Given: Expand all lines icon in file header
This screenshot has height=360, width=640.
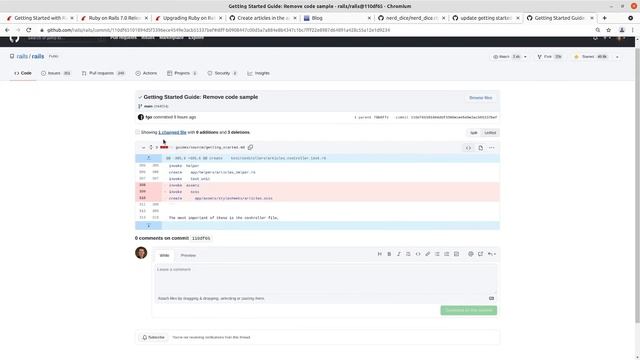Looking at the screenshot, I should coord(151,147).
